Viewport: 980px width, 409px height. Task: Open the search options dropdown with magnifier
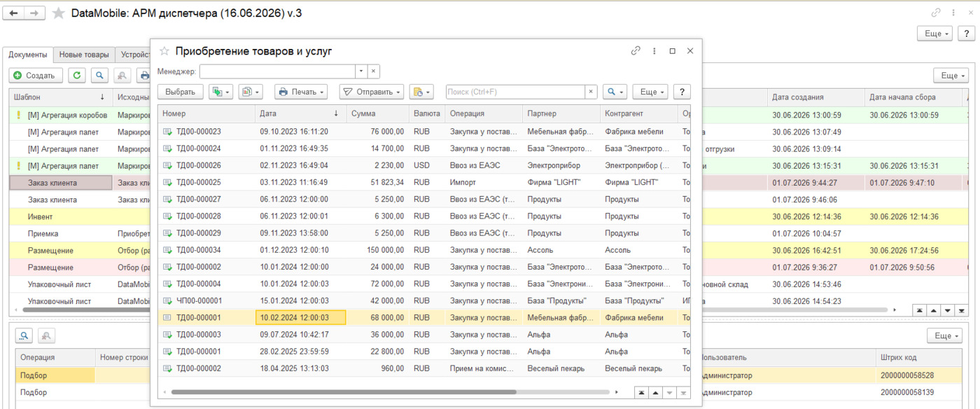615,92
